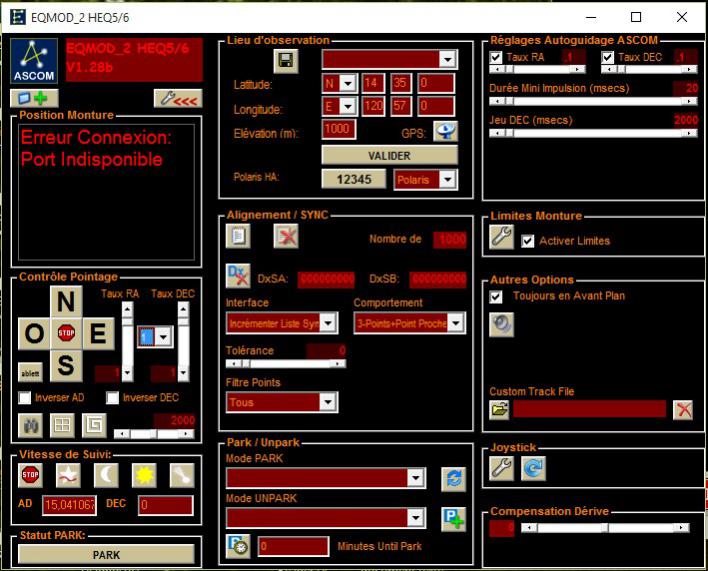
Task: Click the park timer clock icon
Action: coord(238,546)
